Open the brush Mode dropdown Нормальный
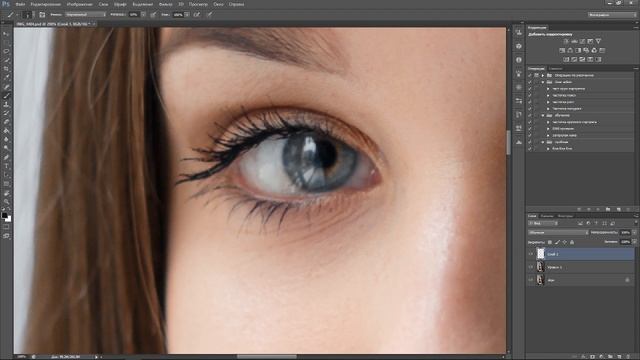The height and width of the screenshot is (360, 640). pos(85,14)
